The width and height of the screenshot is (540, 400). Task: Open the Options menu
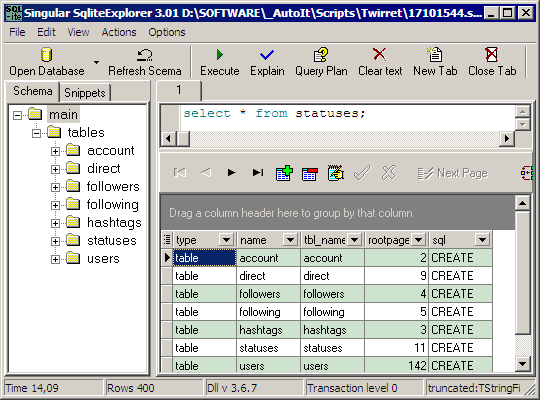(x=167, y=32)
